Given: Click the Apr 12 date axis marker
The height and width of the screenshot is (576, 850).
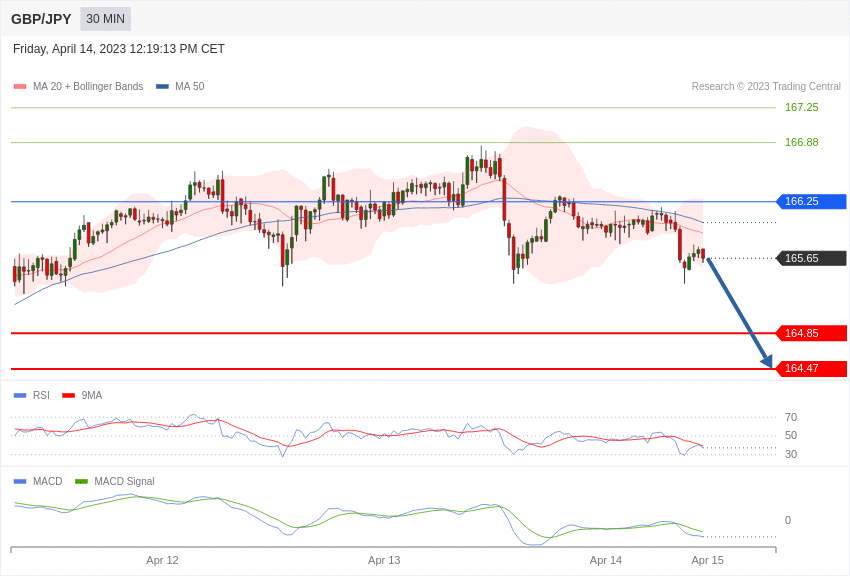Looking at the screenshot, I should (x=162, y=560).
